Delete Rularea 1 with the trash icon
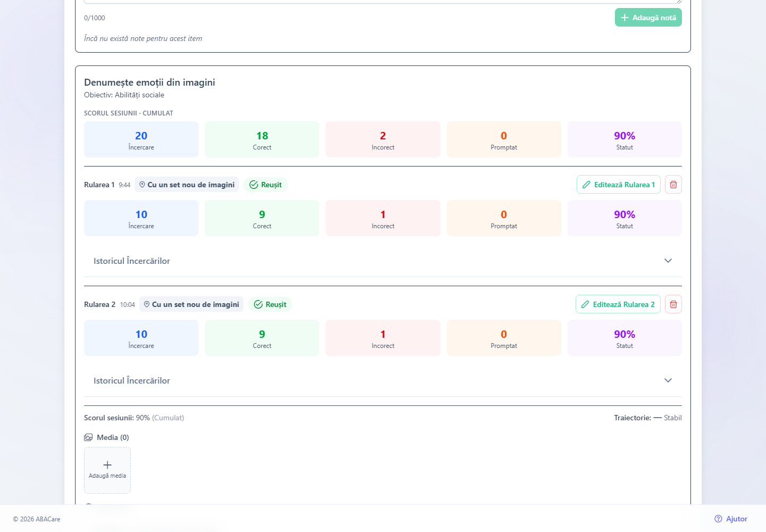This screenshot has height=532, width=766. pyautogui.click(x=673, y=185)
